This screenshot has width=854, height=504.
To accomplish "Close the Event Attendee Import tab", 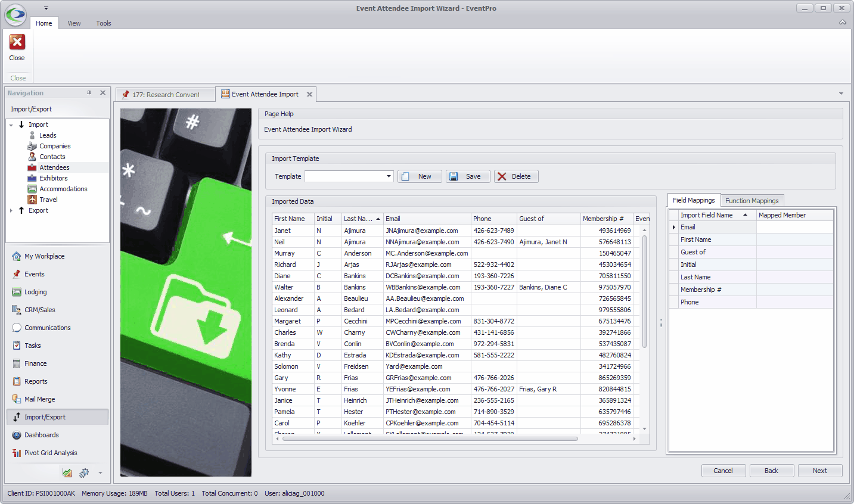I will click(309, 94).
